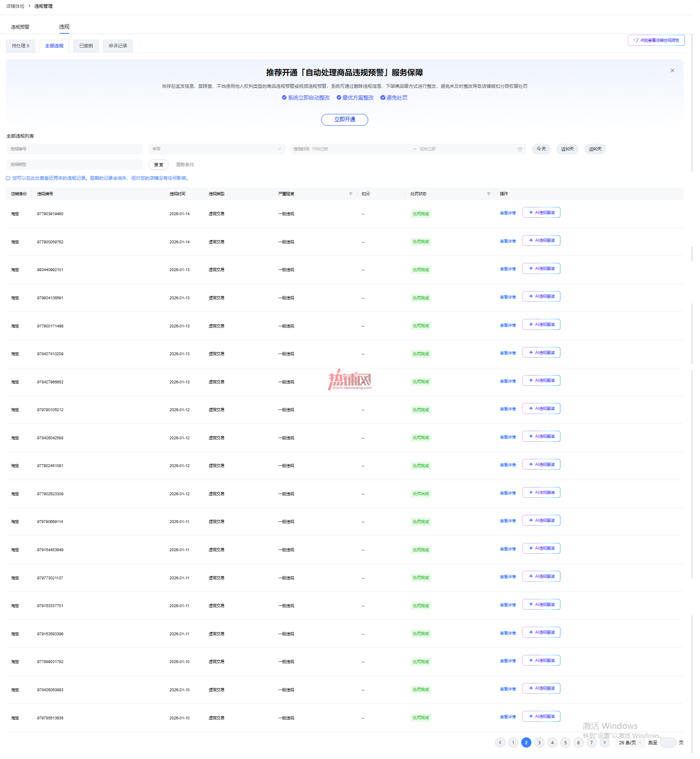
Task: Click the 违规编号 search input field
Action: click(x=75, y=149)
